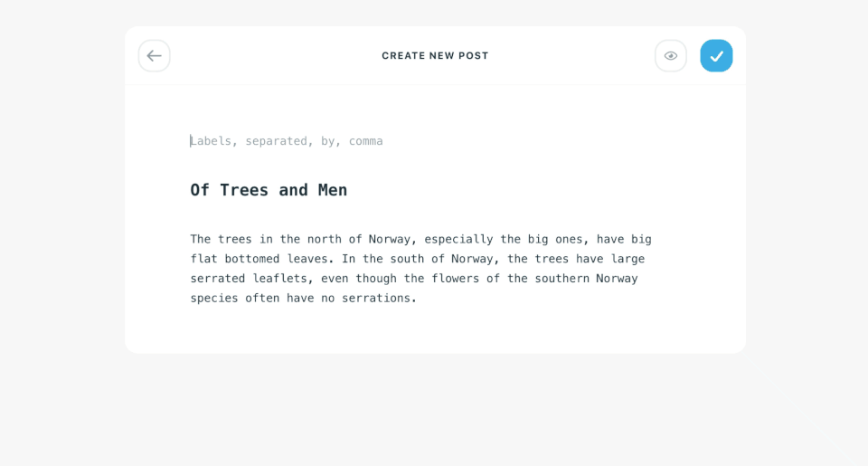This screenshot has height=466, width=868.
Task: Click the word "Men" in the post title
Action: [x=333, y=190]
